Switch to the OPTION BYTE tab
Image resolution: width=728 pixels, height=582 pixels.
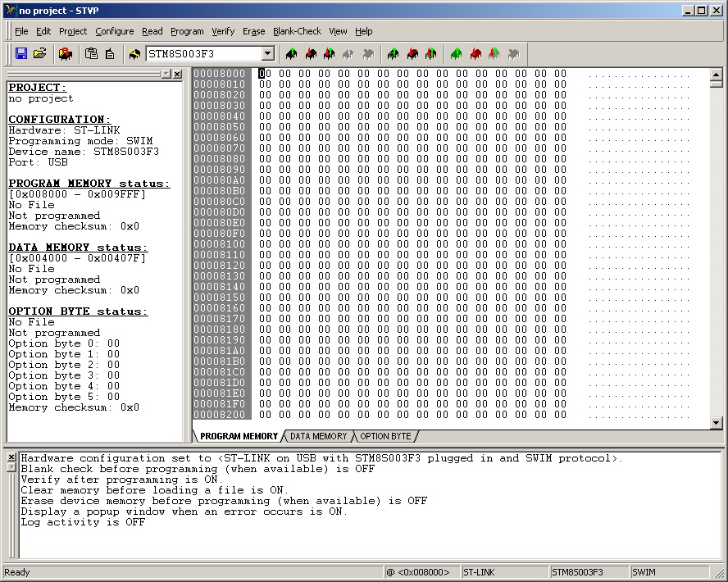point(385,436)
